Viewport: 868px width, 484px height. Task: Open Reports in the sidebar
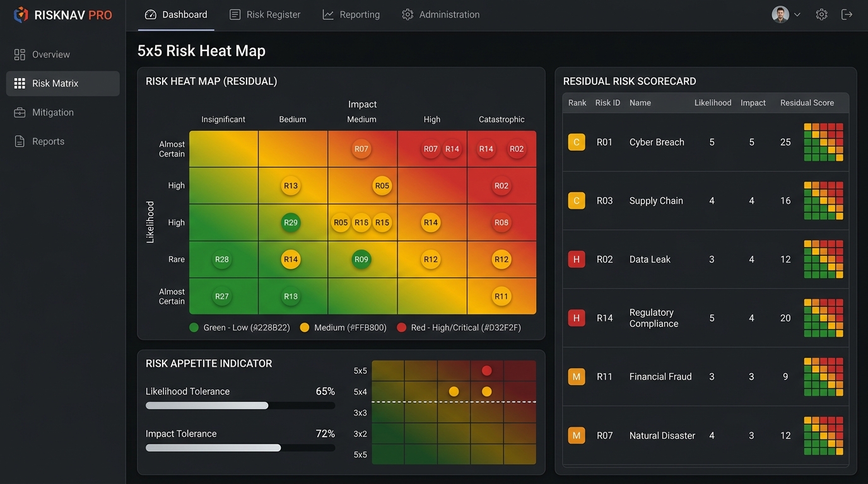point(62,141)
